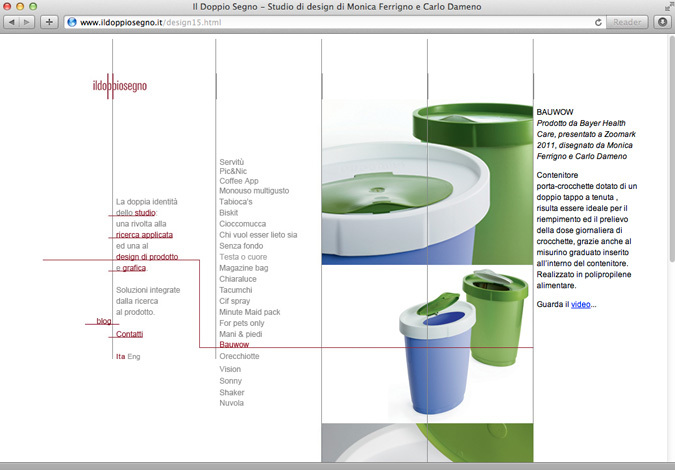
Task: Click the Bauwow container product photo
Action: pyautogui.click(x=427, y=250)
